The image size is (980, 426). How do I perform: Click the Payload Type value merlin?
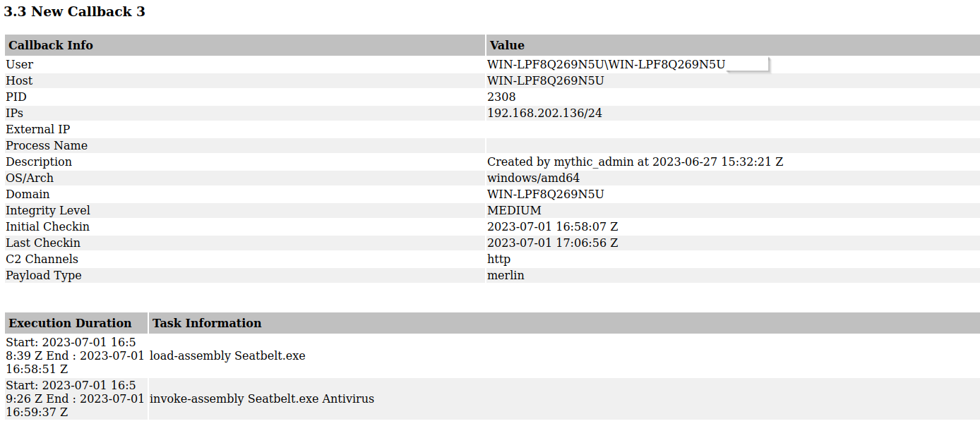(506, 275)
